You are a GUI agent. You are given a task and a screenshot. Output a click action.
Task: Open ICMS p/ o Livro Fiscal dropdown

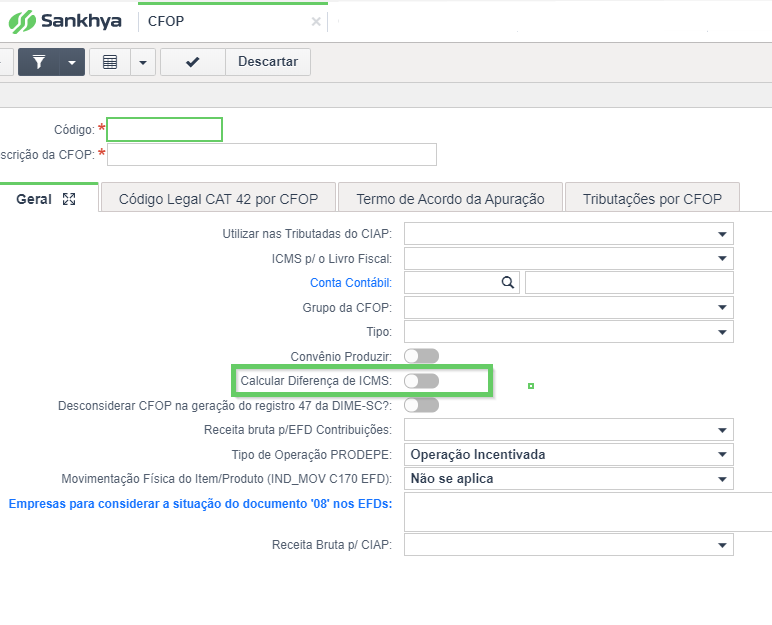point(569,258)
